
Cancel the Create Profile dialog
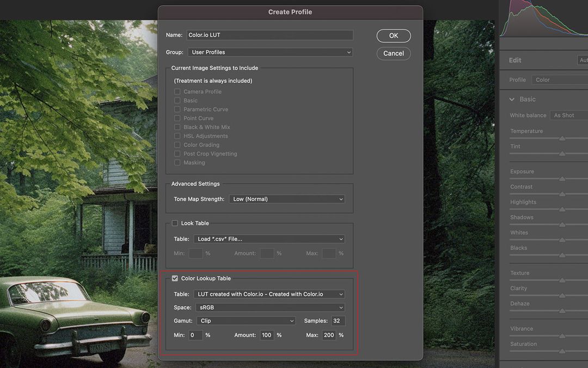coord(393,53)
